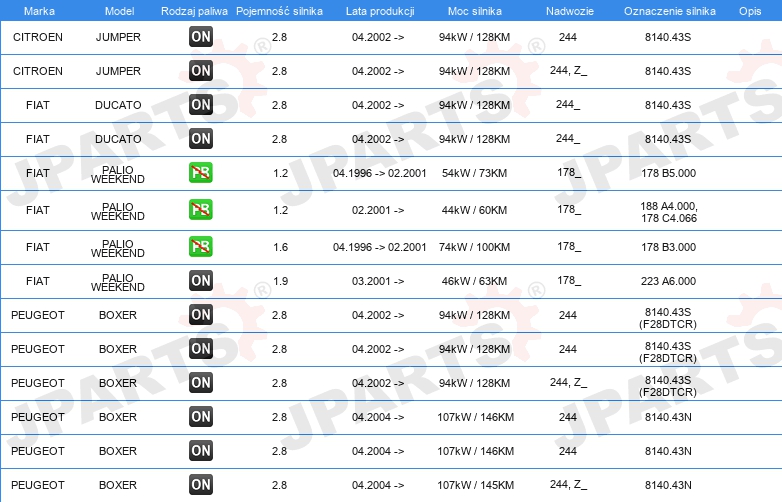Click BOXER in the 107kW / 145KM row
The width and height of the screenshot is (782, 502).
coord(118,485)
